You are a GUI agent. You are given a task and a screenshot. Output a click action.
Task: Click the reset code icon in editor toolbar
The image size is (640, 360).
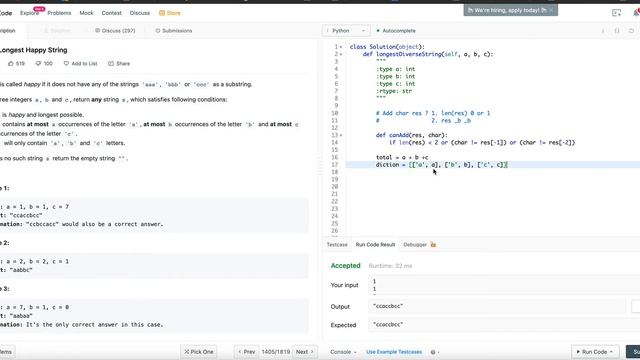coord(631,31)
